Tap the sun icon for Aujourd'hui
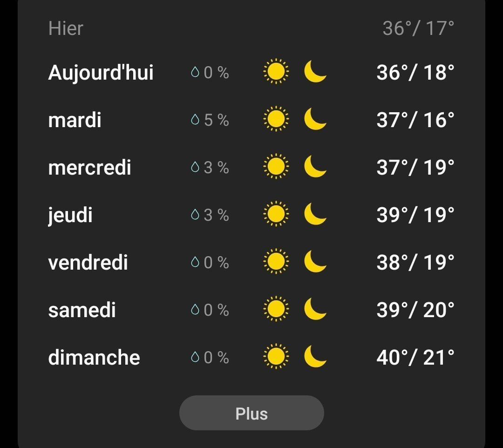Screen dimensions: 503x448 [x=276, y=71]
